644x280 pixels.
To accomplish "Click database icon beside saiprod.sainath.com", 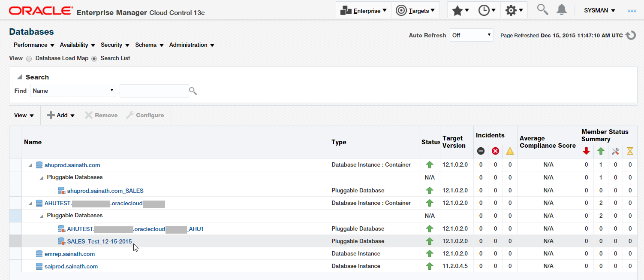I will [x=39, y=266].
